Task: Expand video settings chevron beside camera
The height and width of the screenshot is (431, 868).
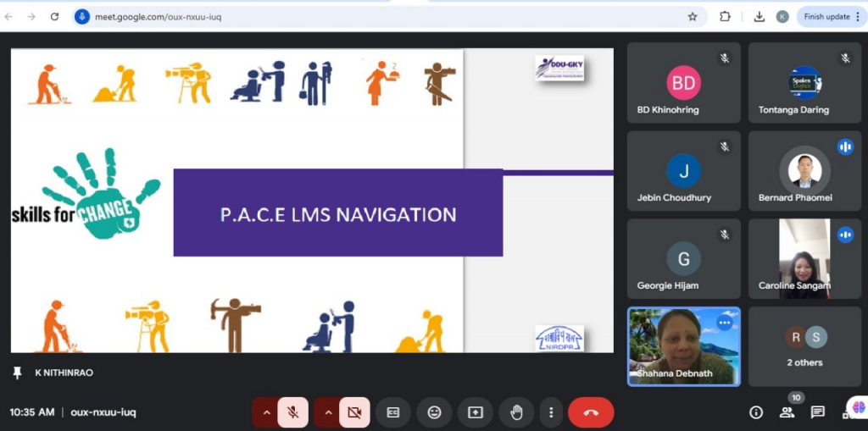Action: [x=328, y=412]
